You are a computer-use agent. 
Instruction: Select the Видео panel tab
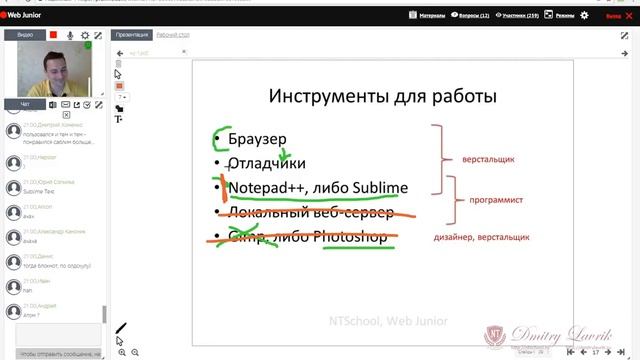25,35
